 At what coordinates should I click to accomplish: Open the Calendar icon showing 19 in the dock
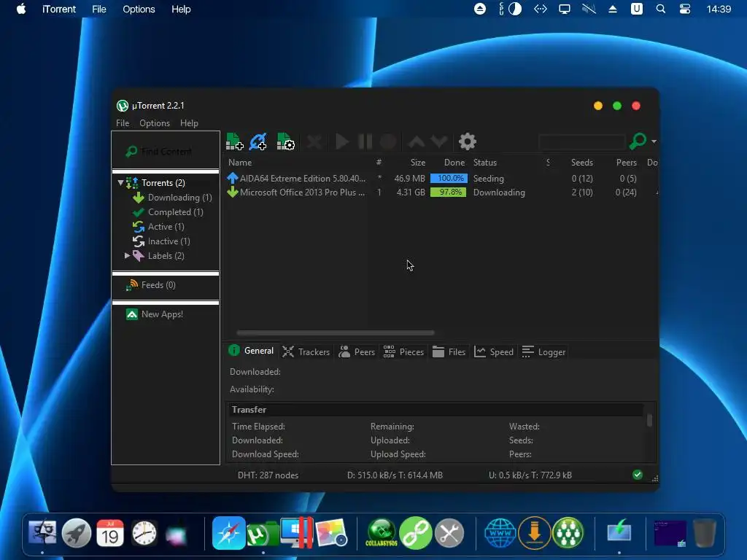(x=110, y=533)
